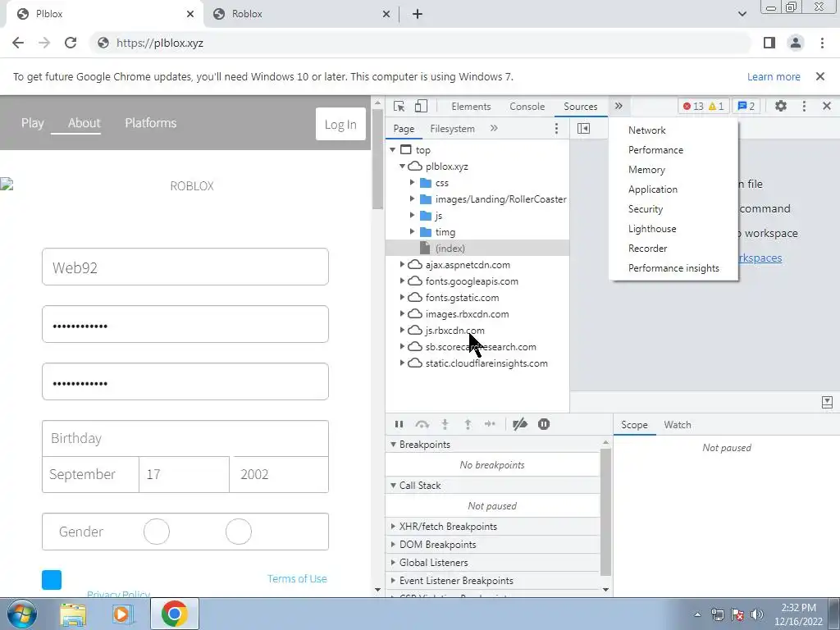Step over next function call
Screen dimensions: 840x630
422,424
